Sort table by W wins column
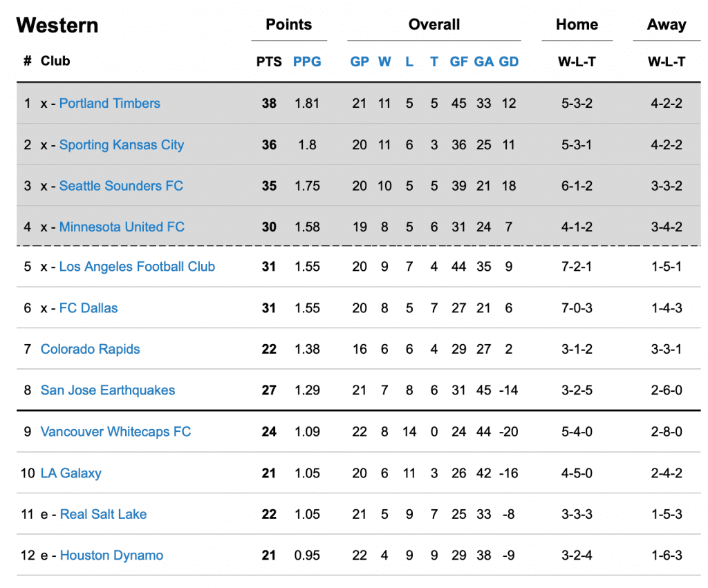The image size is (708, 588). click(x=384, y=61)
